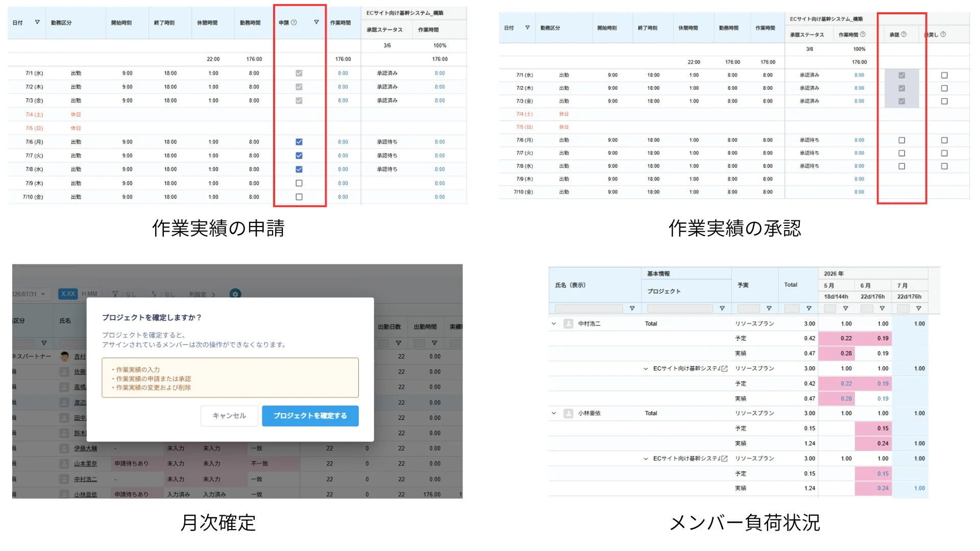Screen dimensions: 980x551
Task: Open the 5月 column filter icon
Action: (846, 309)
